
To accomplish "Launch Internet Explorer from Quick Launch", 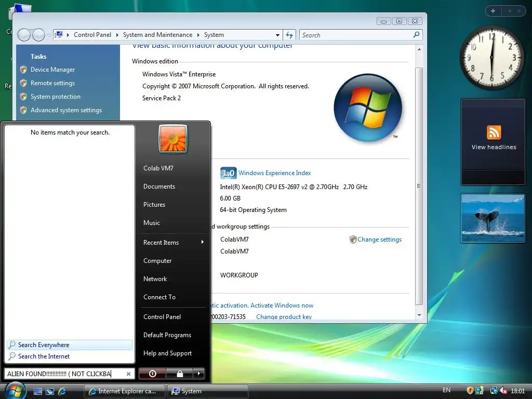I will pos(62,391).
